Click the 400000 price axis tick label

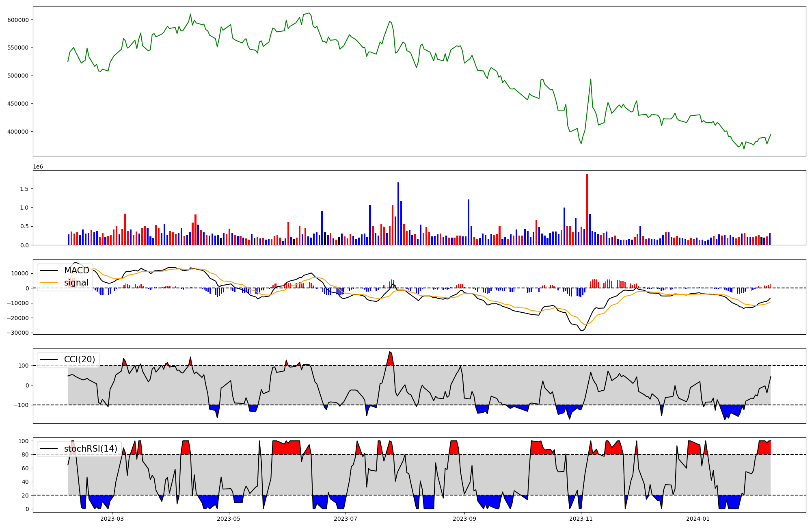[x=18, y=132]
